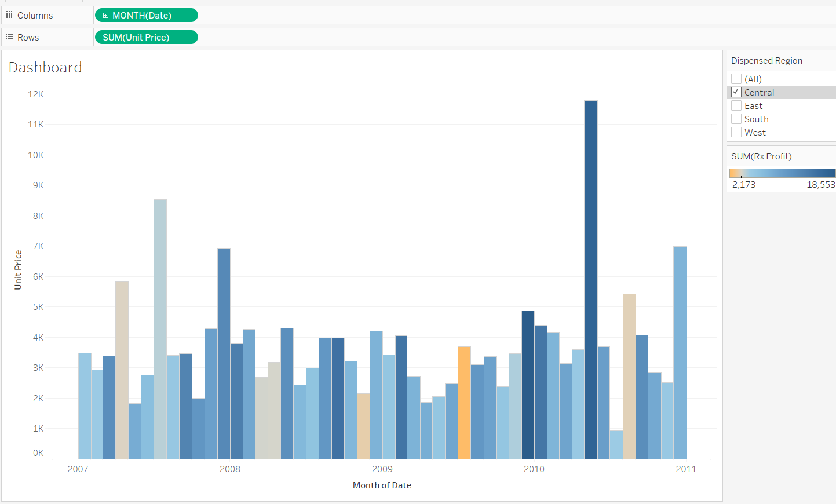
Task: Click the Rx Profit color gradient ramp
Action: point(782,172)
